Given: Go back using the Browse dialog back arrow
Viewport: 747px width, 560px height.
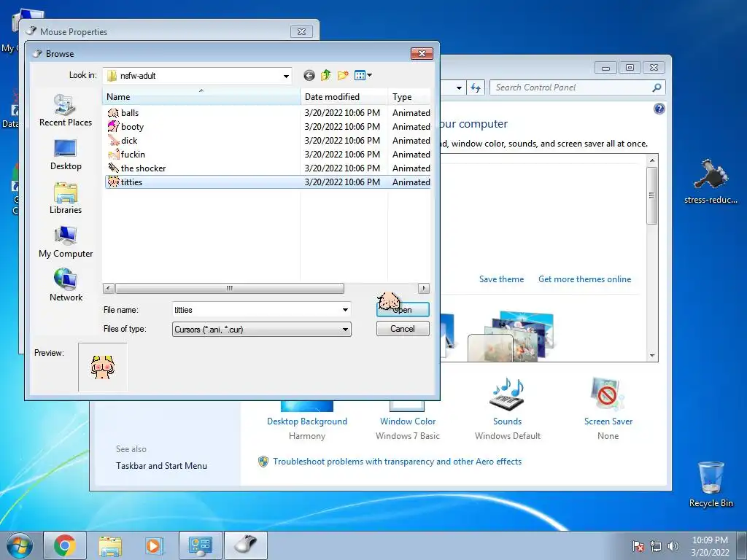Looking at the screenshot, I should click(x=309, y=75).
